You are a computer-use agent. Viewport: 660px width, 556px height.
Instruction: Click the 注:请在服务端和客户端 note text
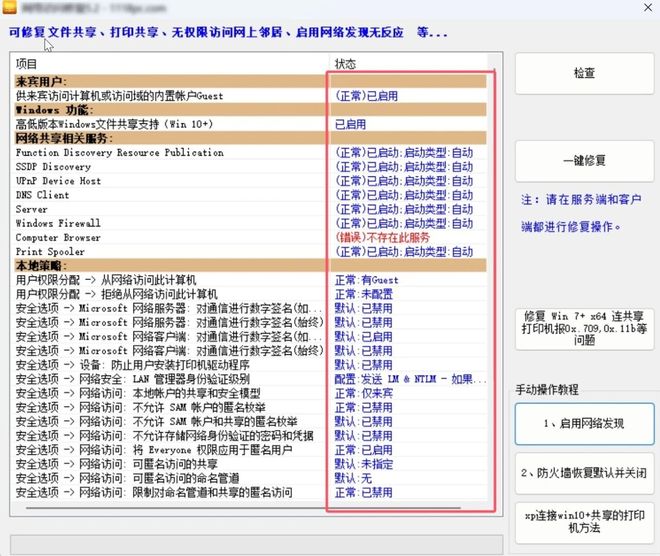coord(581,213)
